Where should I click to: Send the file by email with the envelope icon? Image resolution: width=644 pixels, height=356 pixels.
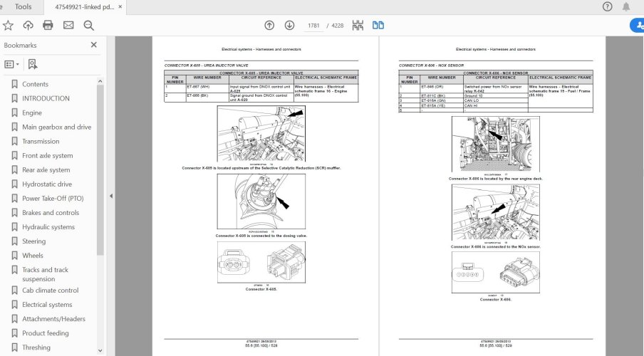click(68, 26)
